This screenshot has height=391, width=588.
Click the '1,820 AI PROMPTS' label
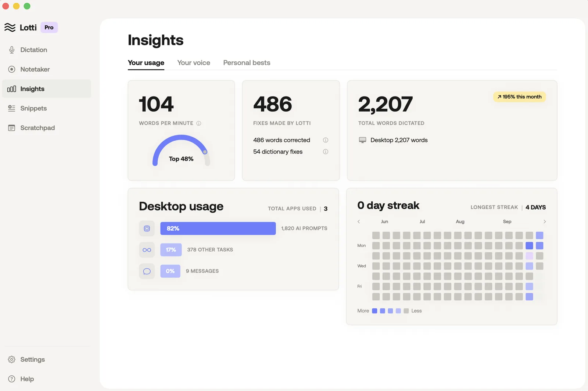click(x=304, y=228)
